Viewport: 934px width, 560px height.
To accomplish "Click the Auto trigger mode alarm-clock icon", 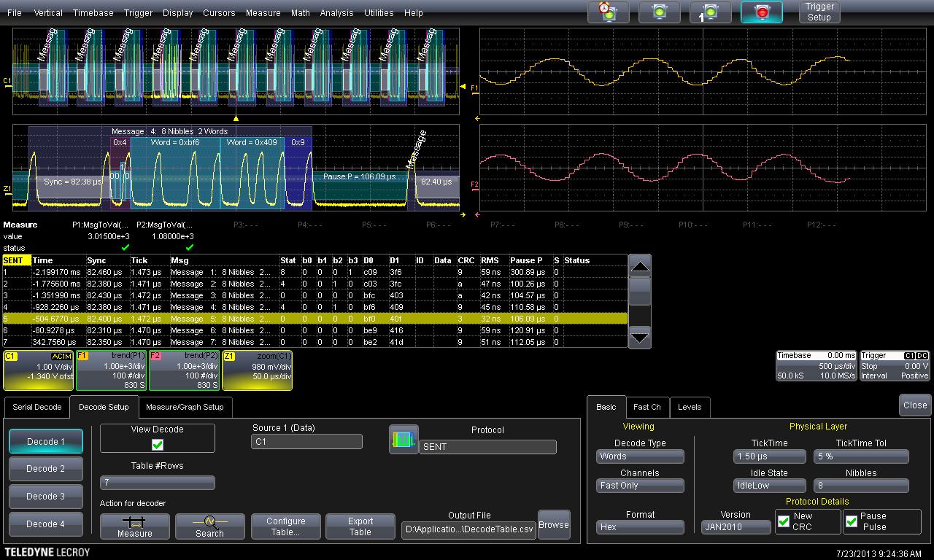I will click(x=608, y=12).
